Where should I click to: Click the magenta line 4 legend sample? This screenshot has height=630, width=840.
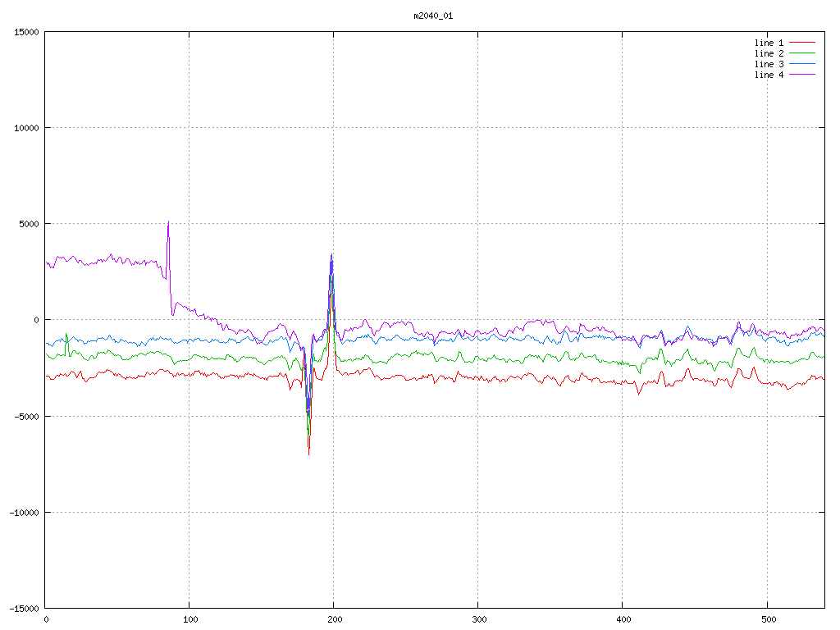(802, 75)
